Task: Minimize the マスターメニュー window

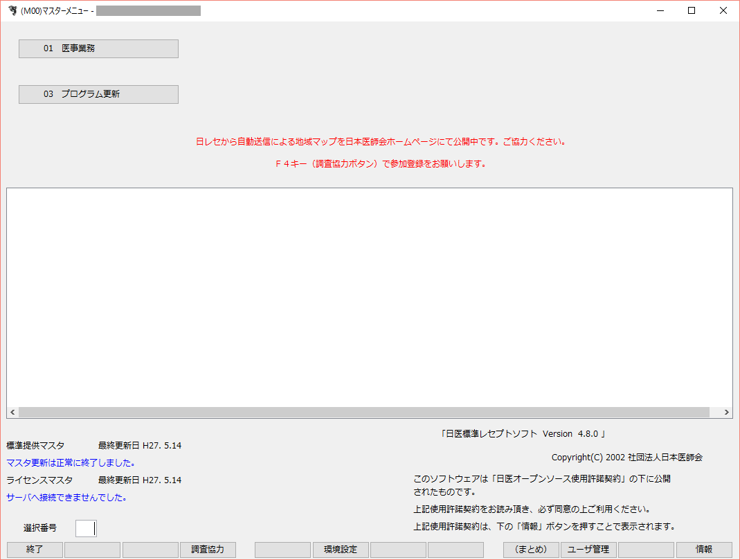Action: (x=660, y=10)
